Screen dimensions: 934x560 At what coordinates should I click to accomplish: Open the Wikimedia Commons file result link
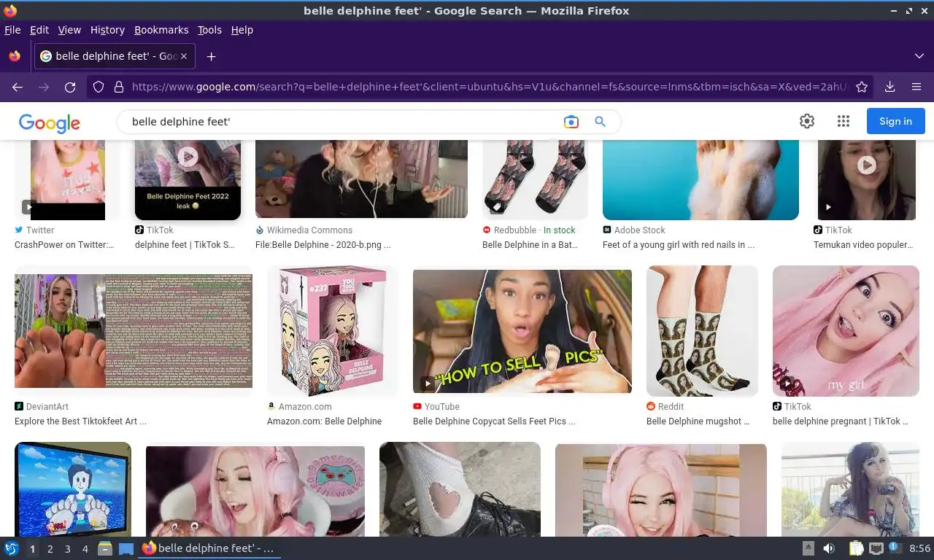coord(323,245)
